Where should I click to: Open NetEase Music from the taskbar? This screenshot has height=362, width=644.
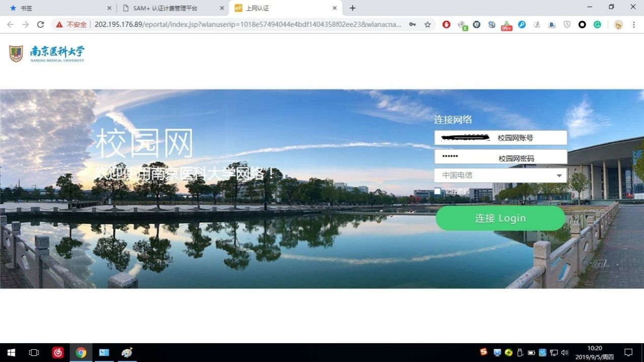tap(58, 352)
